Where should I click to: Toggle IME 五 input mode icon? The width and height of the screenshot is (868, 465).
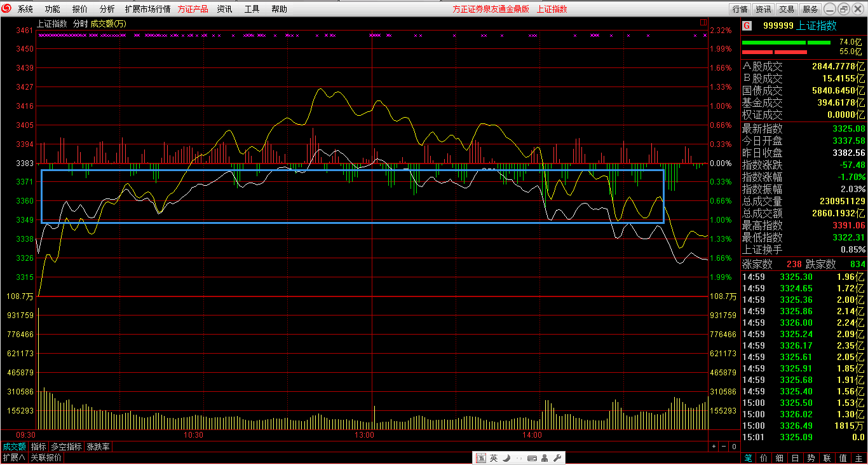[481, 458]
